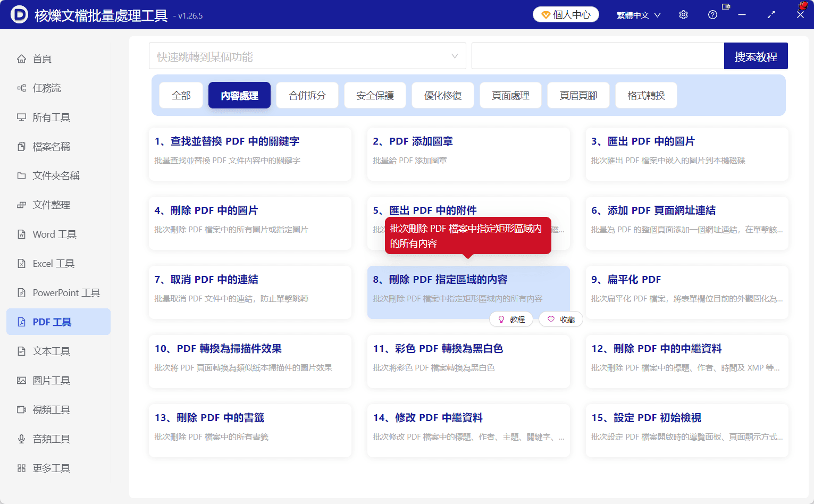Select the 全部 category tab
Image resolution: width=814 pixels, height=504 pixels.
(181, 95)
